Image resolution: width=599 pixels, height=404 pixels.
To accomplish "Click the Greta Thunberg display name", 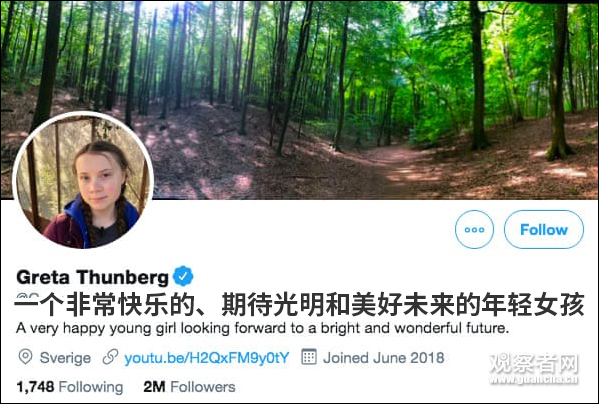I will pyautogui.click(x=92, y=277).
